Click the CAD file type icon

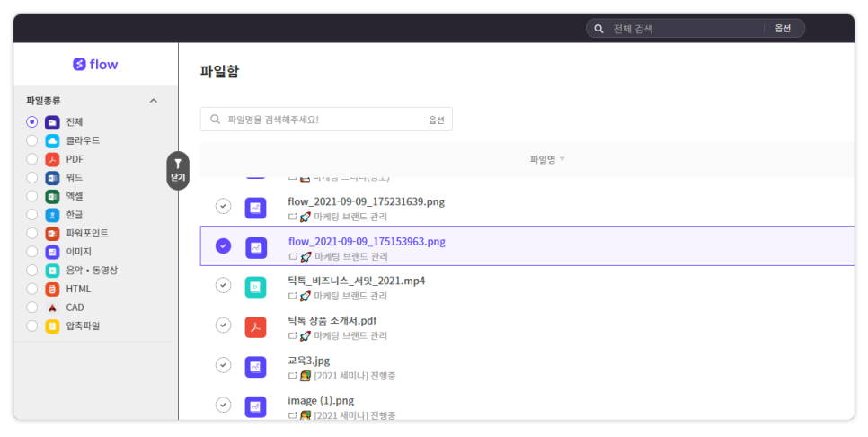(x=52, y=308)
